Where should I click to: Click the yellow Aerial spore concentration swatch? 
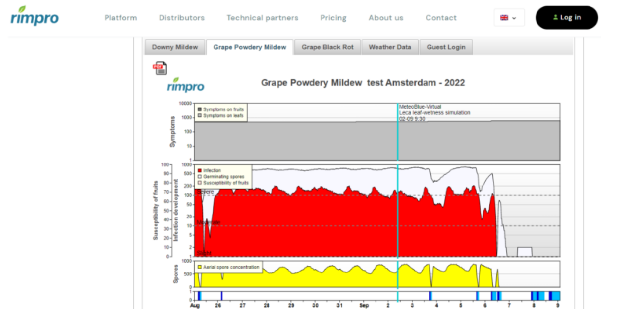[200, 267]
